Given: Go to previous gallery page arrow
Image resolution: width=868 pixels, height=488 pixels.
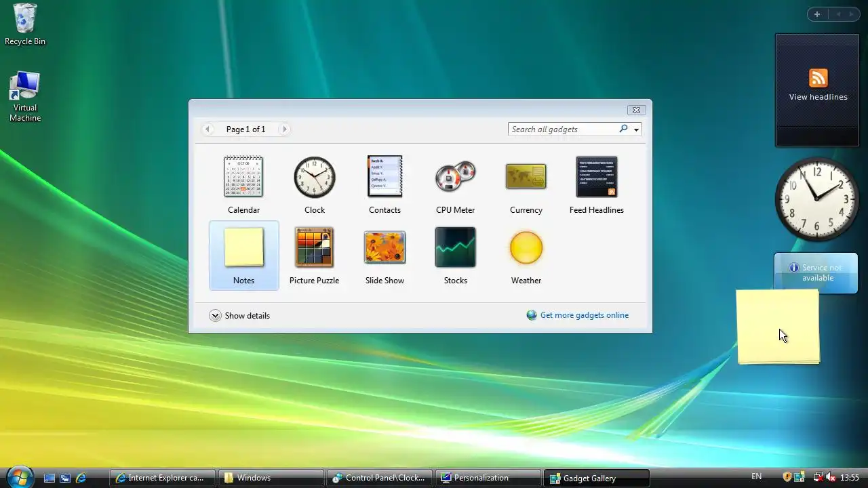Looking at the screenshot, I should (x=208, y=129).
